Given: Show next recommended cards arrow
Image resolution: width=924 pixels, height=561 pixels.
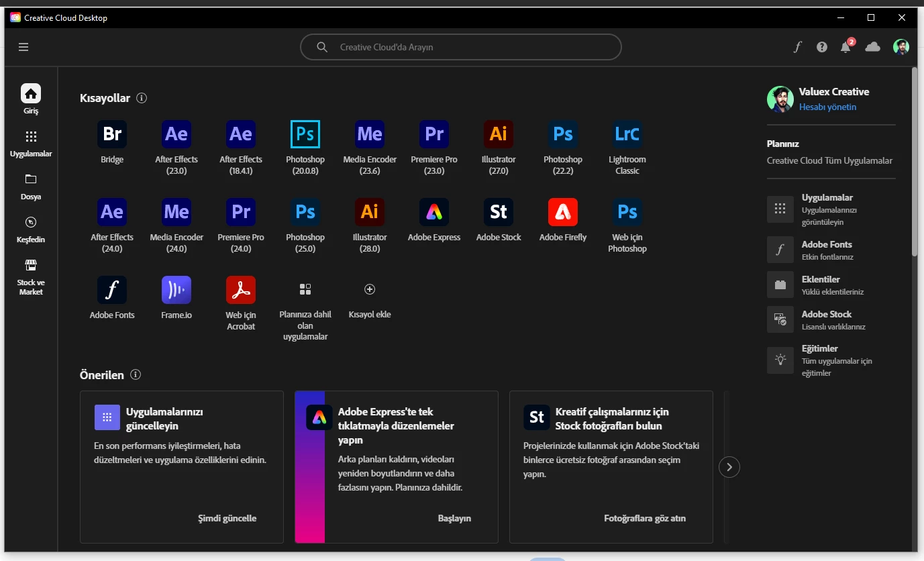Looking at the screenshot, I should (x=729, y=467).
